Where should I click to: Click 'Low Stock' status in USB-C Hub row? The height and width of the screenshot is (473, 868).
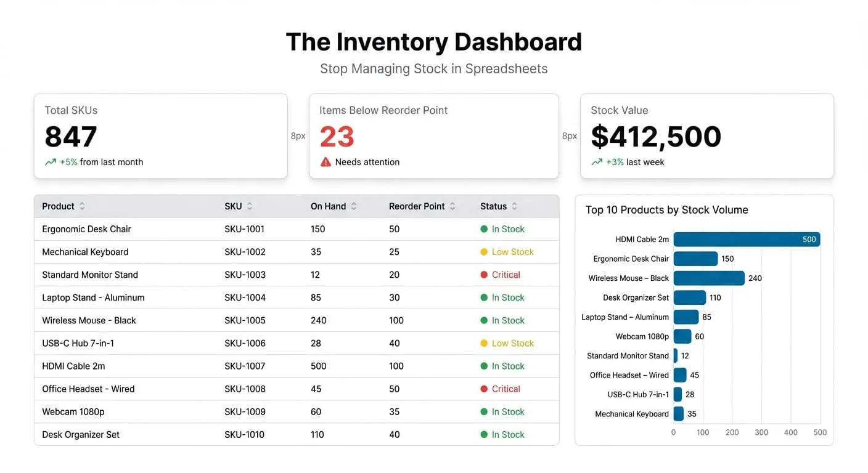pyautogui.click(x=513, y=343)
